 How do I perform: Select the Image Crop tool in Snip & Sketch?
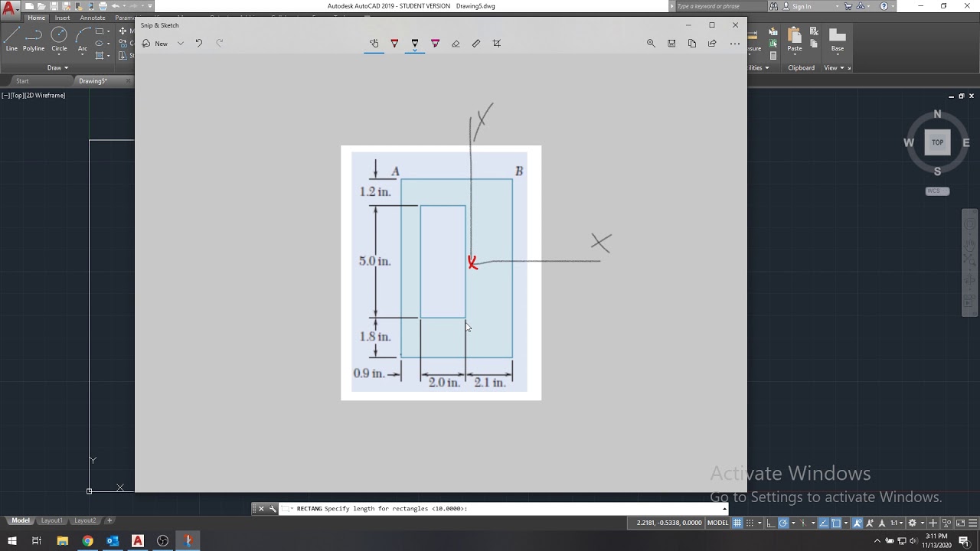tap(497, 44)
